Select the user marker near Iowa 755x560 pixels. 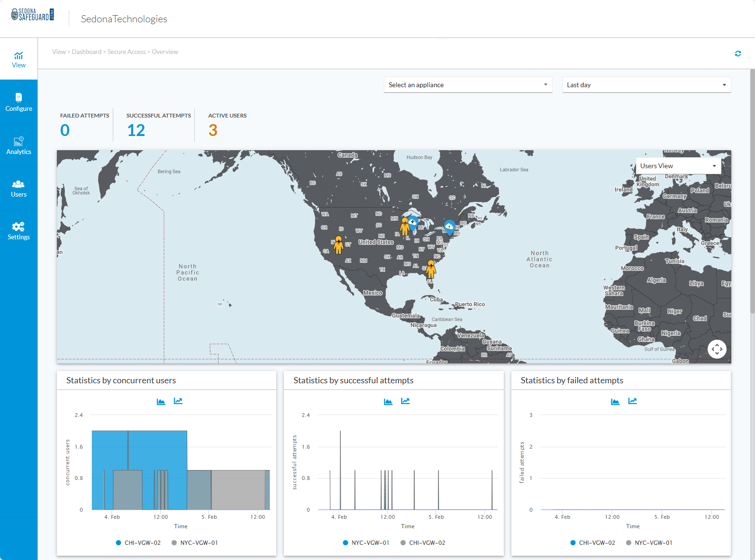point(405,226)
